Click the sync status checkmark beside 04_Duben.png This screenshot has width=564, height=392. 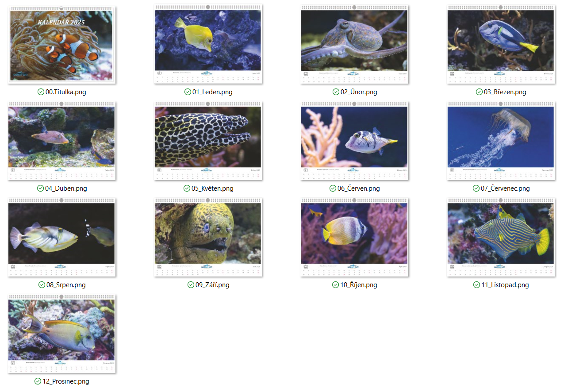40,188
